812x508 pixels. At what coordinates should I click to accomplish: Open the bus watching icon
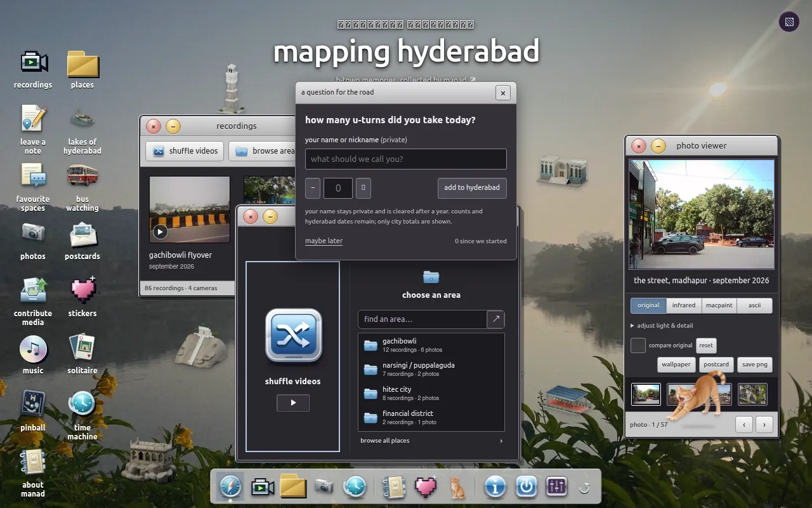(x=82, y=187)
